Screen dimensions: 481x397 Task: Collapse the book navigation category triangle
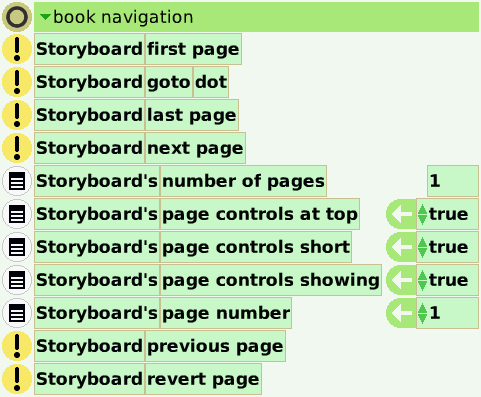(x=45, y=17)
